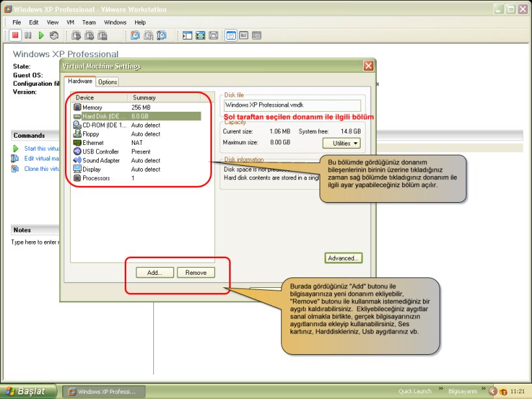Open the VM menu
The width and height of the screenshot is (532, 399).
70,22
